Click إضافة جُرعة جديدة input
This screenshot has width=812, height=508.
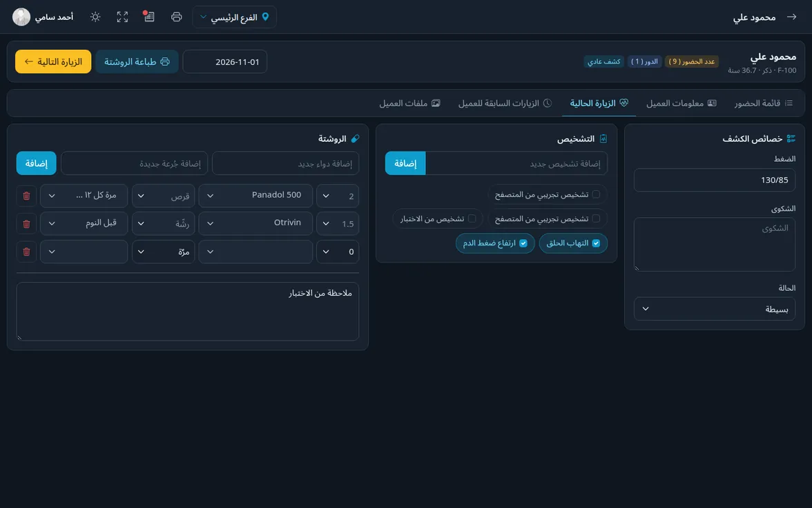[x=135, y=163]
